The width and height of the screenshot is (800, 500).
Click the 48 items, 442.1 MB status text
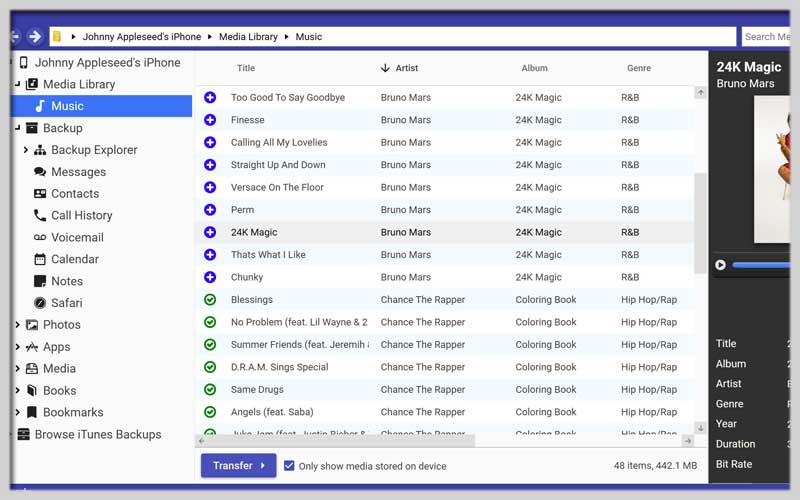click(x=655, y=465)
